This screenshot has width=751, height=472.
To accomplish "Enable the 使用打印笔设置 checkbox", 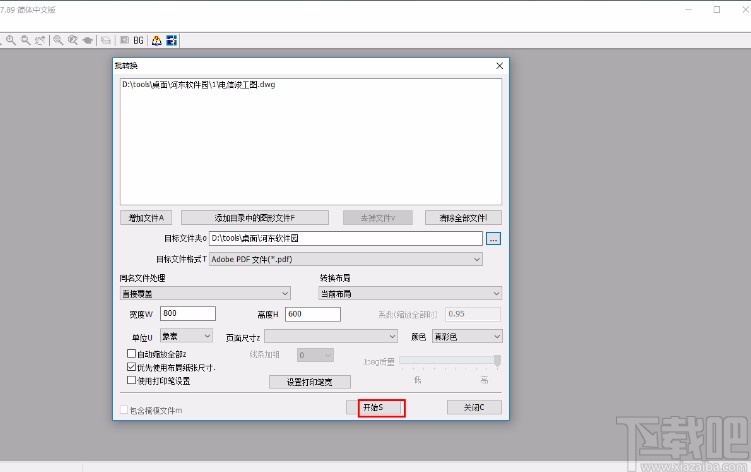I will 131,380.
